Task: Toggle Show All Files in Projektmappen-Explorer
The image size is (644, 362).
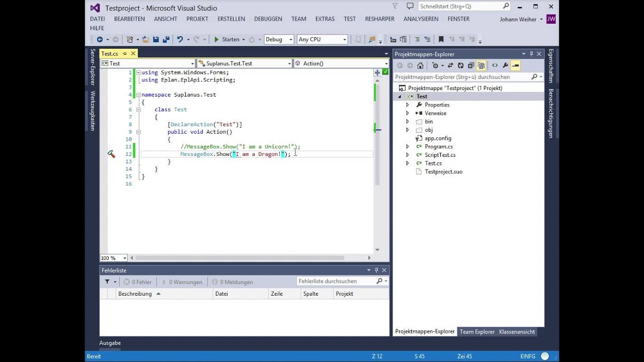Action: (481, 65)
